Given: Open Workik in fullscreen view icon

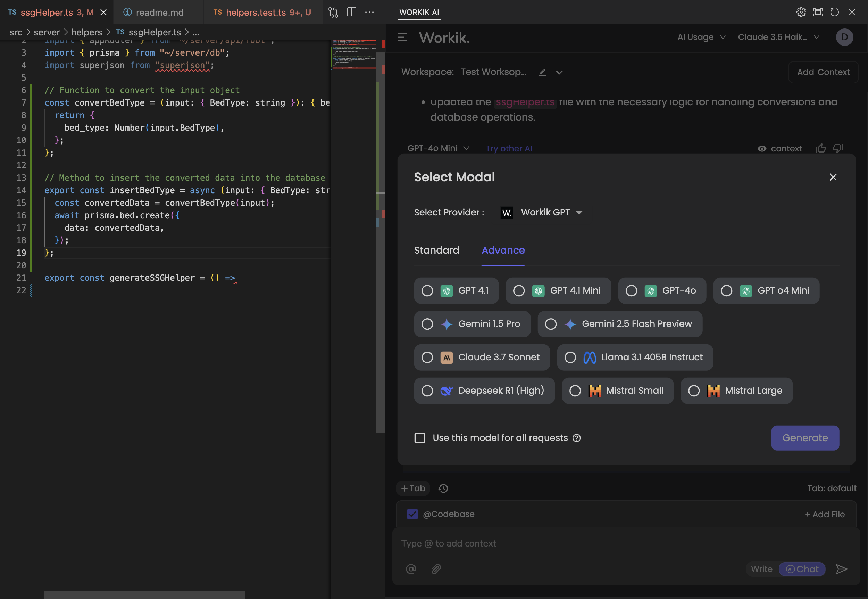Looking at the screenshot, I should 818,13.
